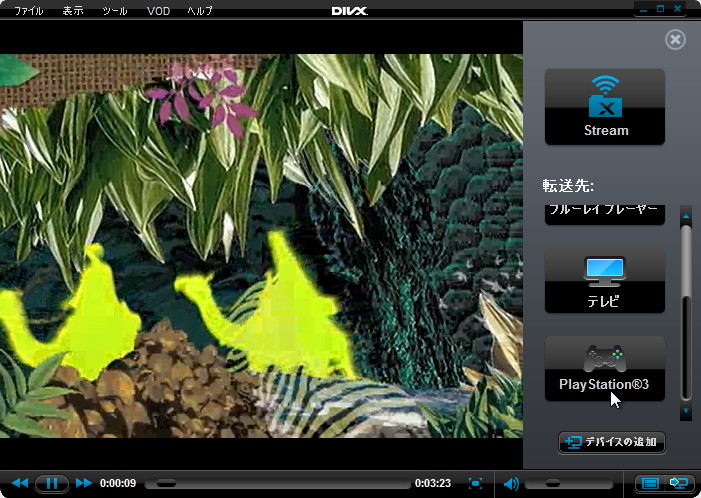
Task: Open the ファイル menu
Action: point(29,11)
